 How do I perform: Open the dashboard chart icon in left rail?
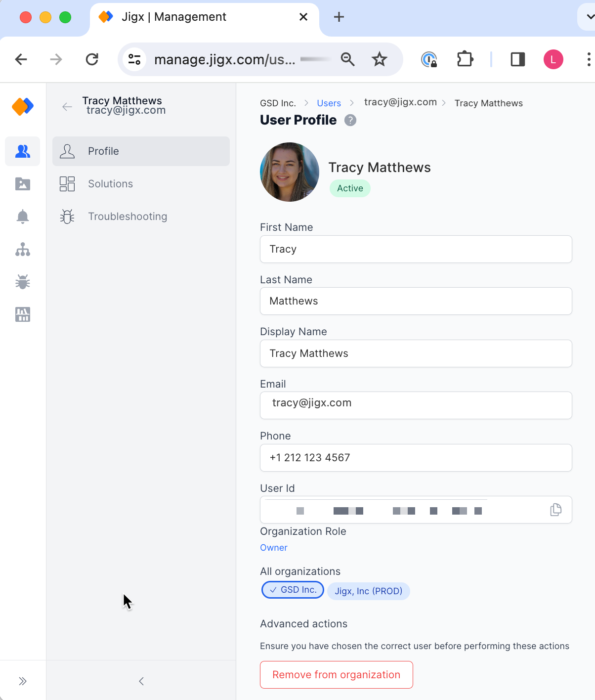pyautogui.click(x=23, y=314)
